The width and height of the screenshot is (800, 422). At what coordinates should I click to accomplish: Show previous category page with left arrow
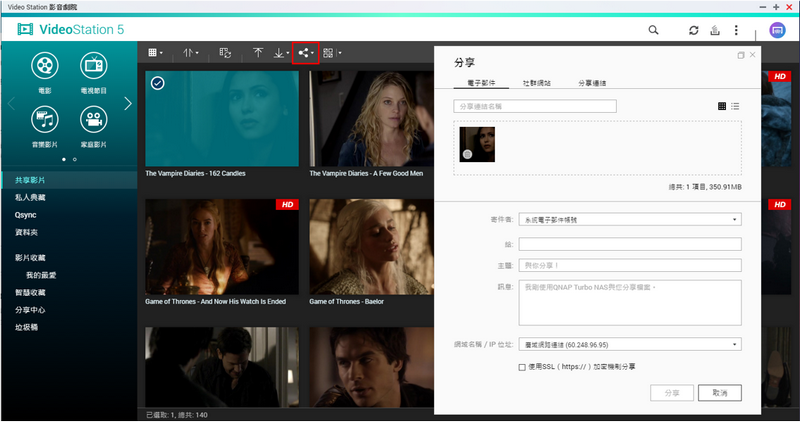(x=11, y=104)
